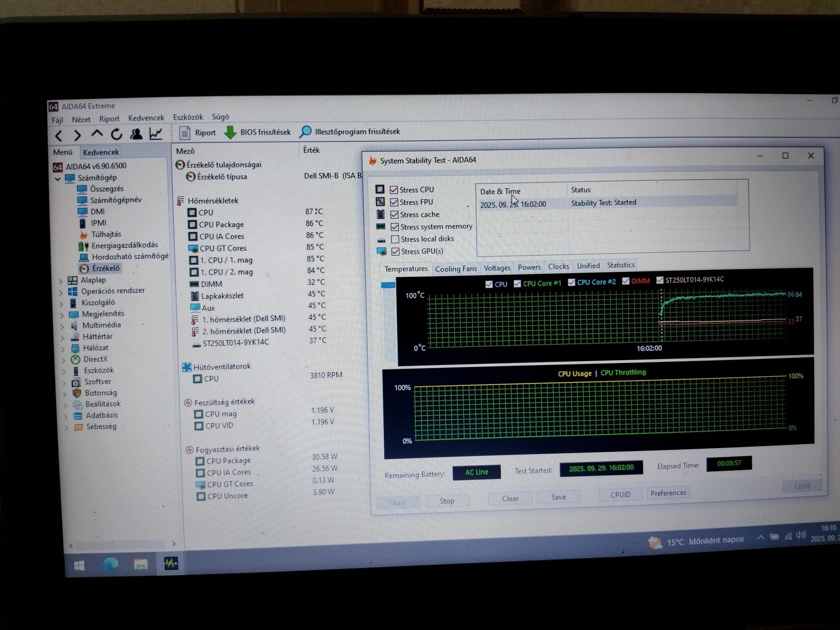Stop the stability test
The height and width of the screenshot is (630, 840).
[x=447, y=501]
